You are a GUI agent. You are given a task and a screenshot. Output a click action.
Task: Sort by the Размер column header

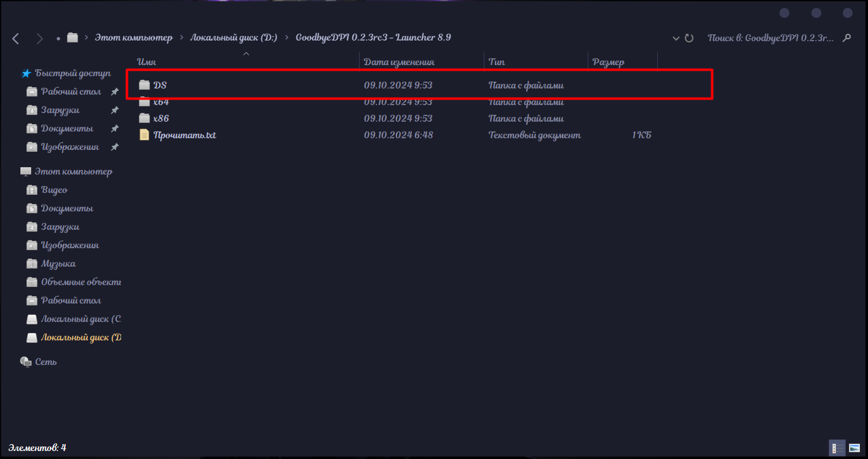608,62
